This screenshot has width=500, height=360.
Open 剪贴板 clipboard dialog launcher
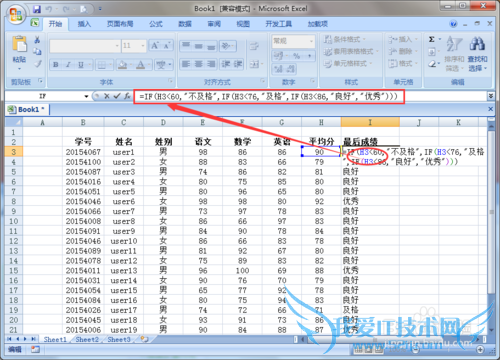[x=40, y=81]
